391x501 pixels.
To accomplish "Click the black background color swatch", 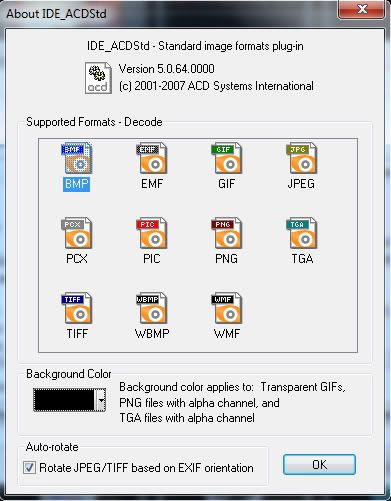I will pos(65,400).
